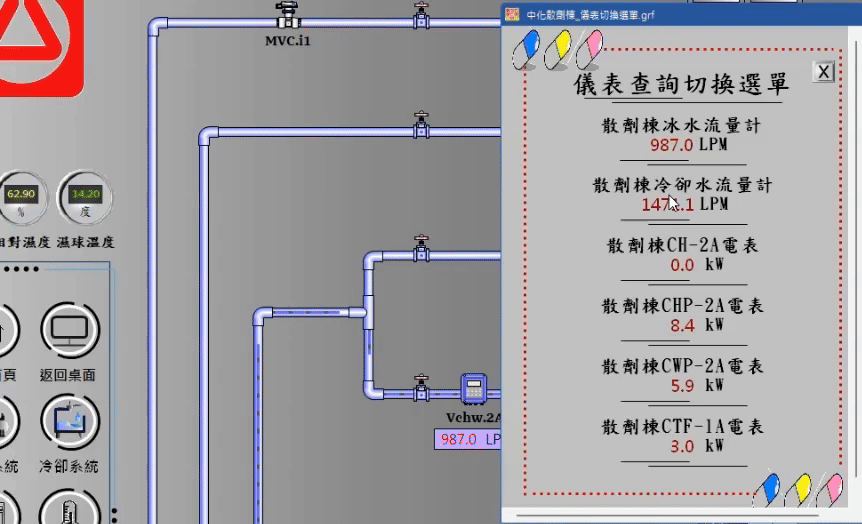Open 散劑棟CHP-2A電表 meter entry
Viewport: 862px width, 524px height.
(682, 306)
